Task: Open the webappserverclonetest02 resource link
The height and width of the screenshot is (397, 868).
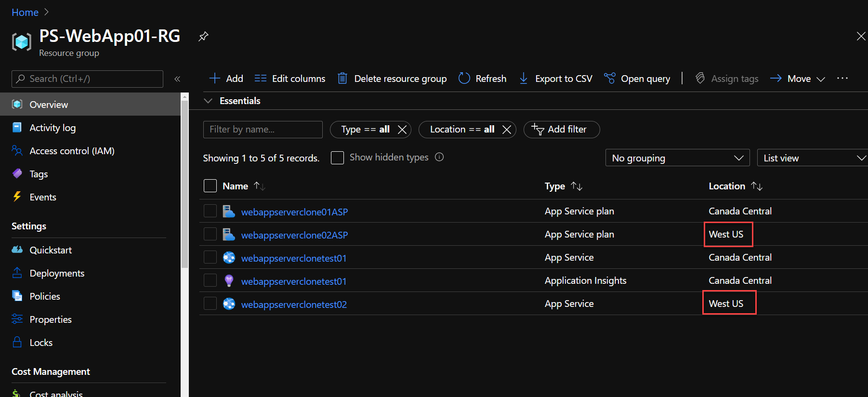Action: point(294,304)
